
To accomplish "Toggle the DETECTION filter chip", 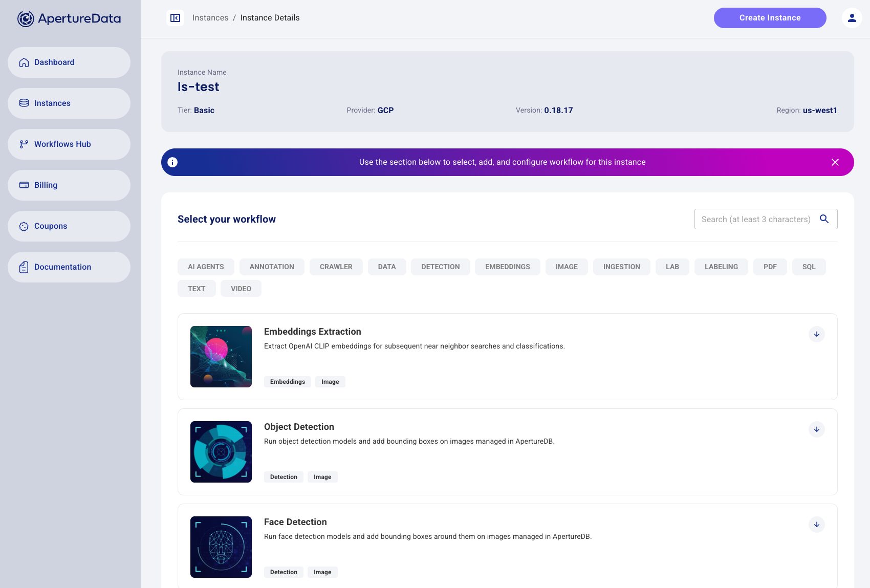I will [440, 267].
